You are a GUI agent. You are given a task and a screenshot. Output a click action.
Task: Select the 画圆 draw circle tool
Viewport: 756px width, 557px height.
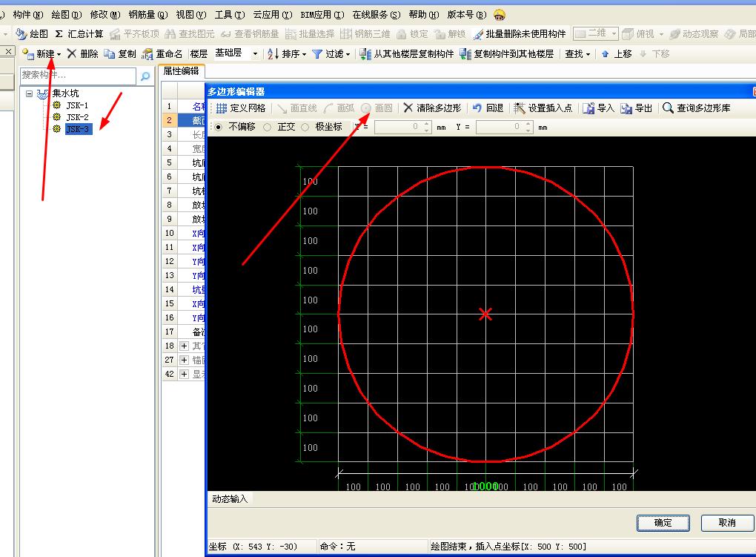click(x=377, y=108)
